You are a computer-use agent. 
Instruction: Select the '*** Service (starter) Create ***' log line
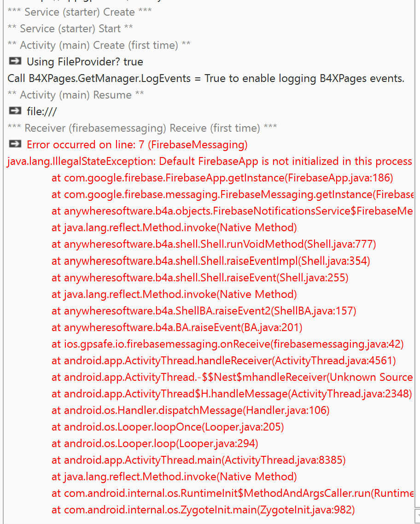80,12
